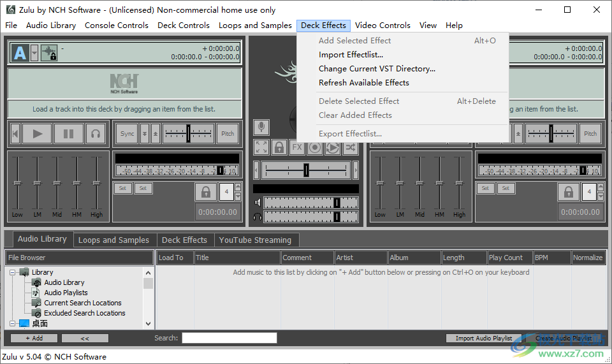Collapse the 桌面 tree node
This screenshot has height=364, width=612.
pos(13,324)
